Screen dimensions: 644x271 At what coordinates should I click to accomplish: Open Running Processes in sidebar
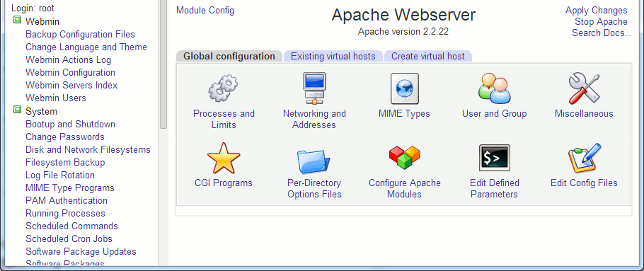point(65,213)
